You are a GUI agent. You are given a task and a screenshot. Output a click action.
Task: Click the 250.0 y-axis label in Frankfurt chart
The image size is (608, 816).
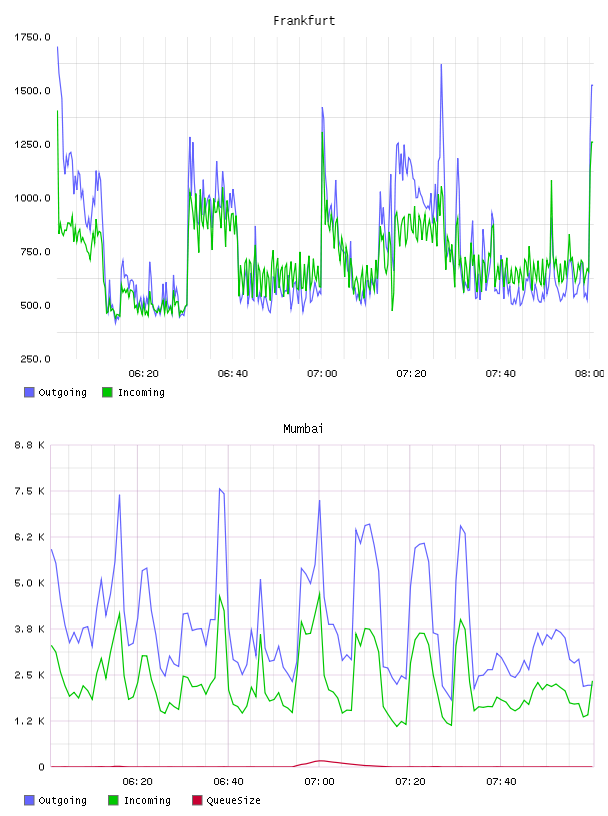coord(35,359)
